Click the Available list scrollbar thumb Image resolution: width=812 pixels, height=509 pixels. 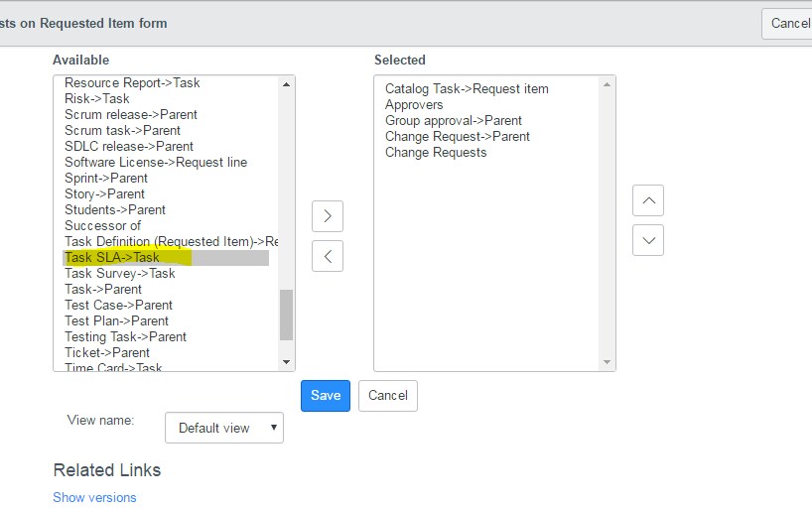click(286, 315)
